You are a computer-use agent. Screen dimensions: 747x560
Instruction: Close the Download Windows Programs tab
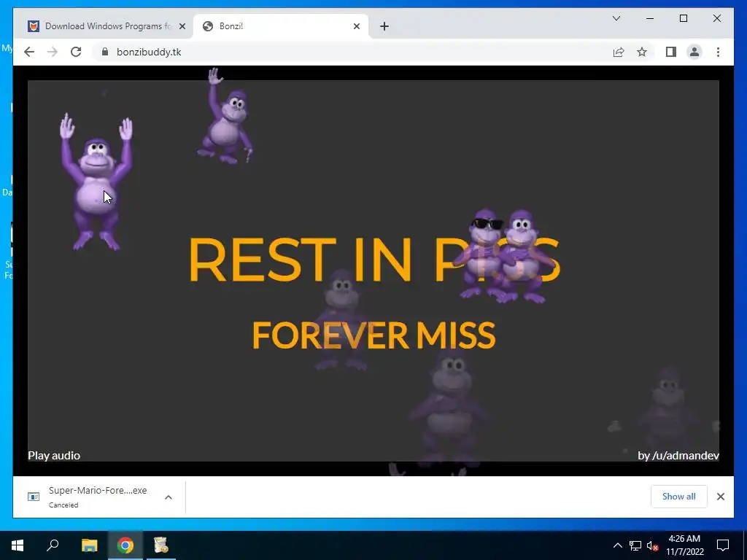click(x=182, y=26)
